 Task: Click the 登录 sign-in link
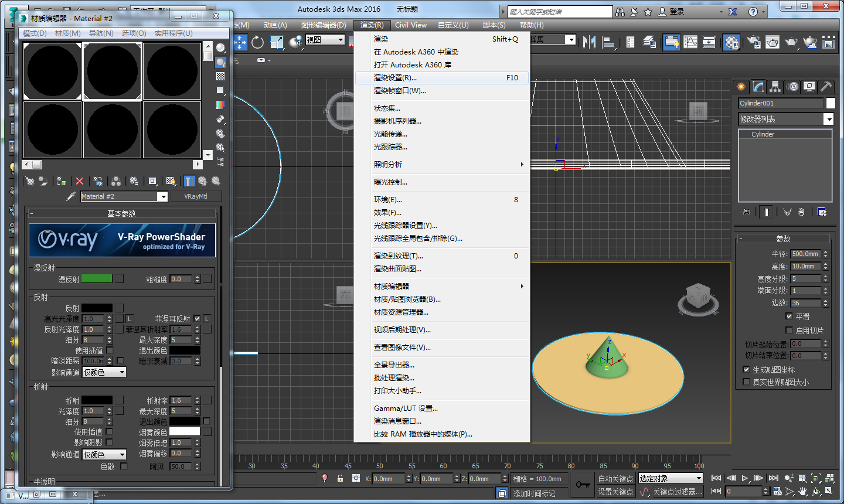(x=677, y=11)
